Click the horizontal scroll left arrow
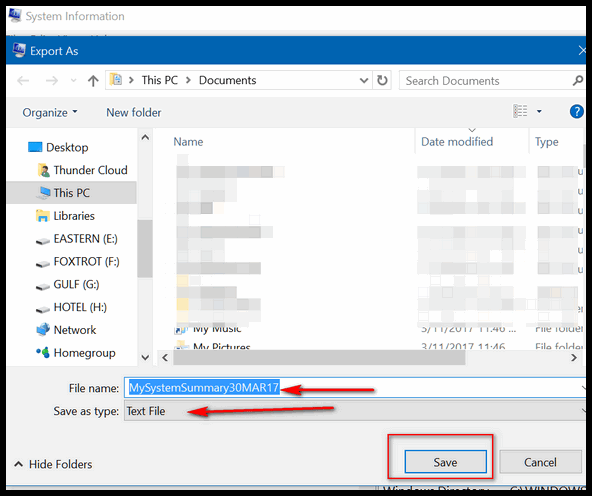The height and width of the screenshot is (496, 592). click(x=165, y=357)
